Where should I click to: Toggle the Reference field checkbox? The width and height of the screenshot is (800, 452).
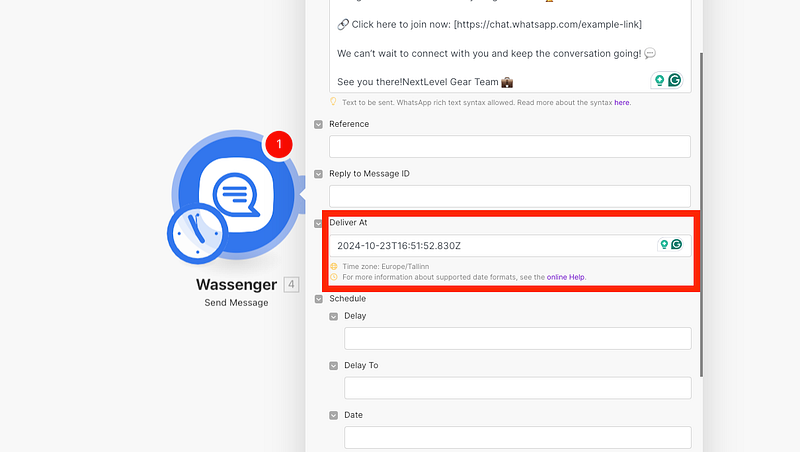click(319, 124)
